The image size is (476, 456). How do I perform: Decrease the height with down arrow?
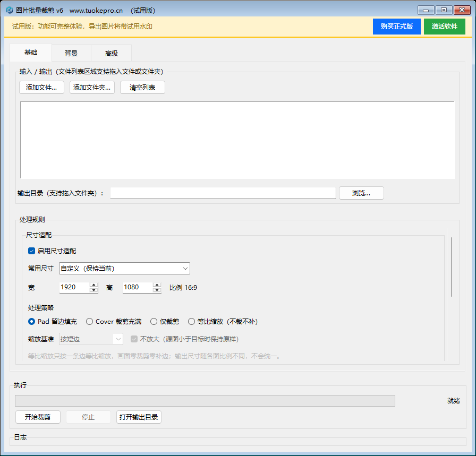click(x=157, y=290)
